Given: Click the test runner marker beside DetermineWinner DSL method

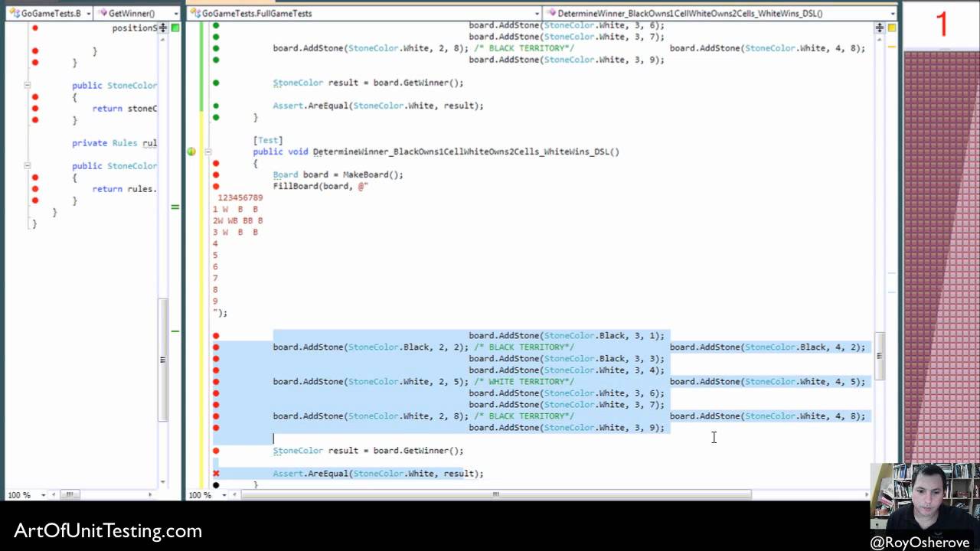Looking at the screenshot, I should [191, 152].
